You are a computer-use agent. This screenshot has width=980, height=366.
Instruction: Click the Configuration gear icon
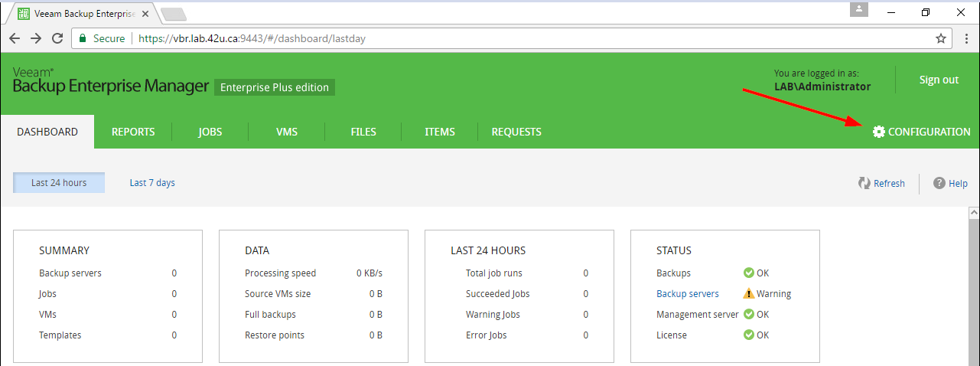click(878, 132)
